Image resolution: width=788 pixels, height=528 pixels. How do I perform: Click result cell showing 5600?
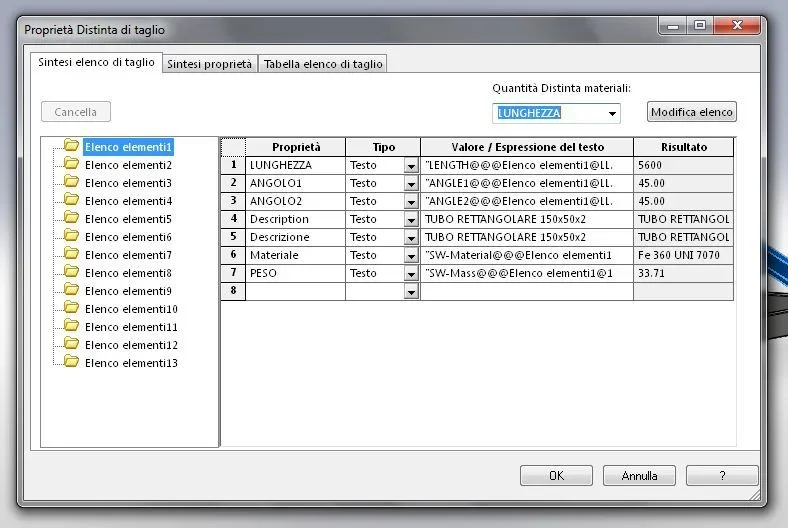(683, 165)
